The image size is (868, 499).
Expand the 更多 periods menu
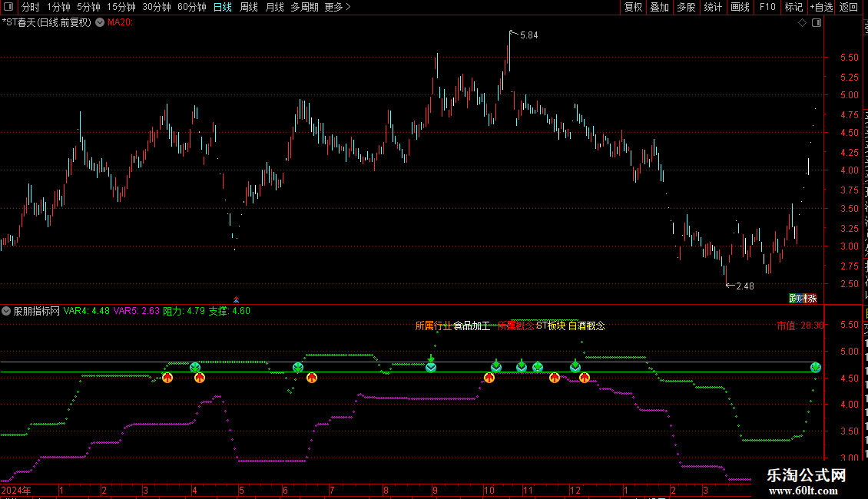[337, 7]
